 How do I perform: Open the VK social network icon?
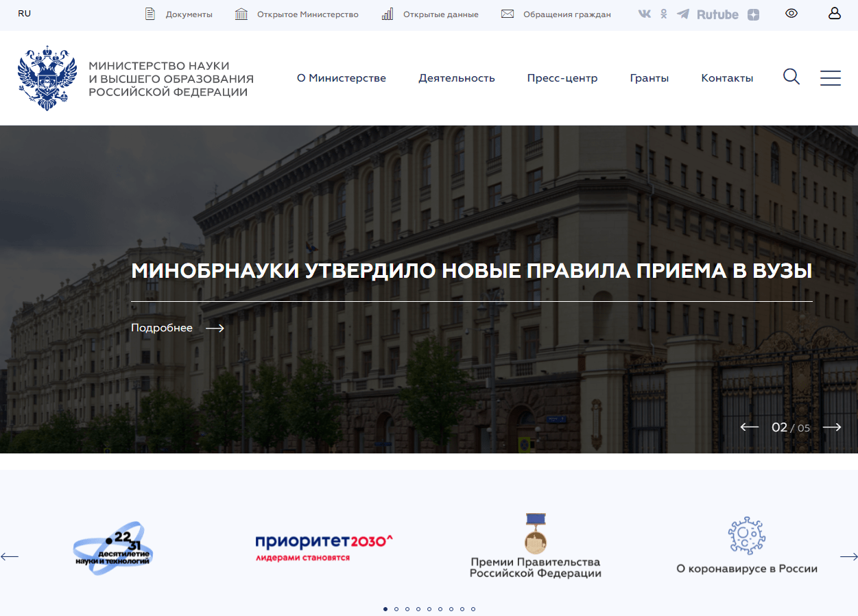click(645, 14)
